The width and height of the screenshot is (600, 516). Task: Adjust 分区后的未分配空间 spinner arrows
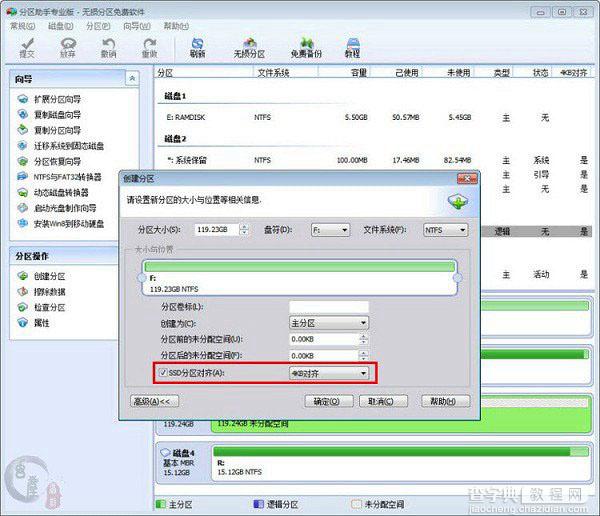pos(363,356)
